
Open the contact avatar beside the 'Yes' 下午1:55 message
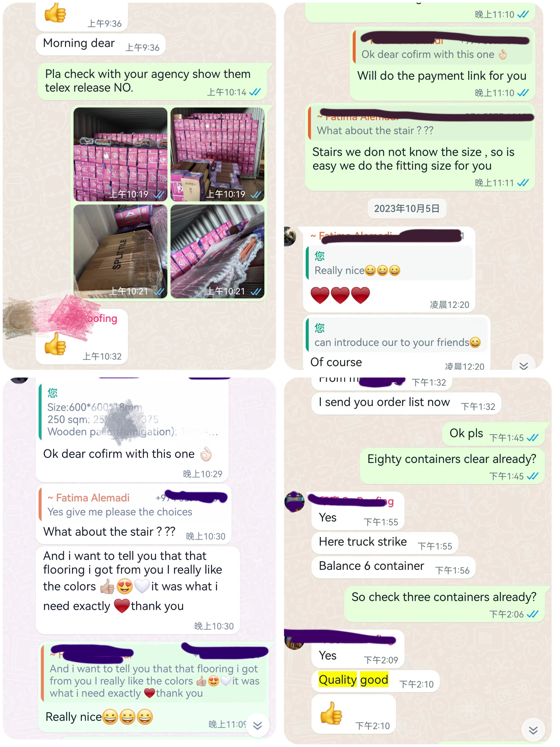point(294,502)
